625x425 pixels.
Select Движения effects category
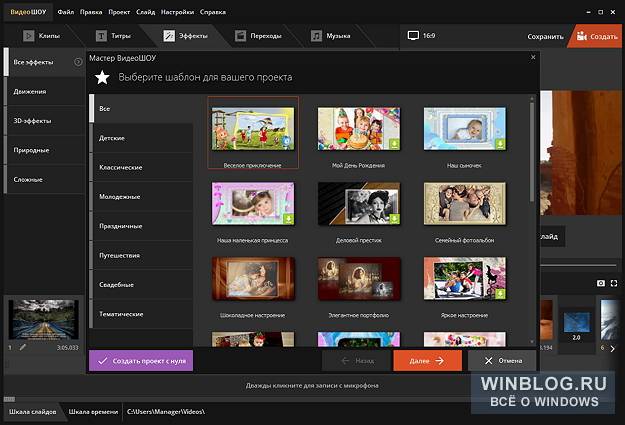[x=44, y=91]
